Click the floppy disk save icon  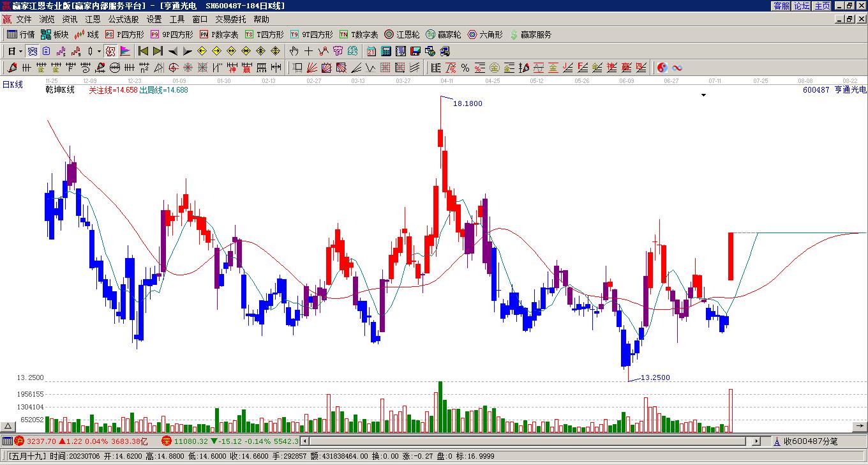click(415, 51)
